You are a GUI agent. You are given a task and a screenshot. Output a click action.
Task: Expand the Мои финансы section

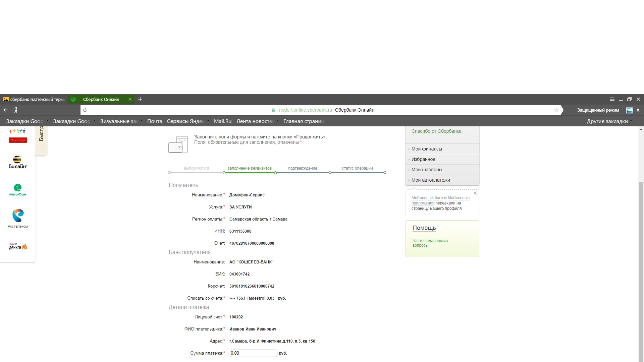click(x=427, y=149)
